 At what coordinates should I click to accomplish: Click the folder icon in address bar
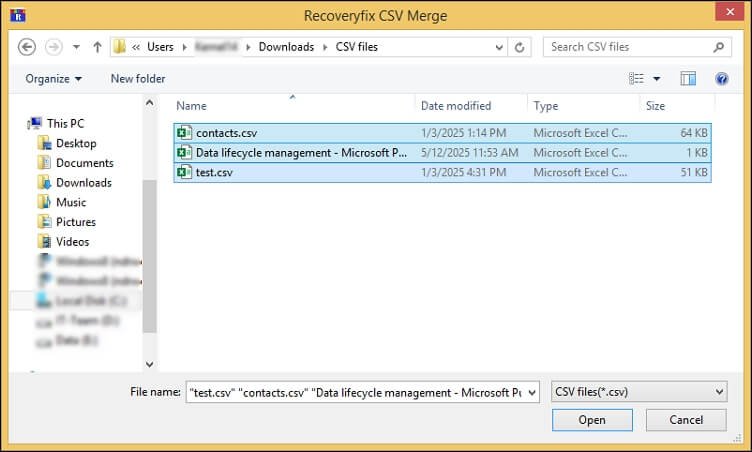119,47
